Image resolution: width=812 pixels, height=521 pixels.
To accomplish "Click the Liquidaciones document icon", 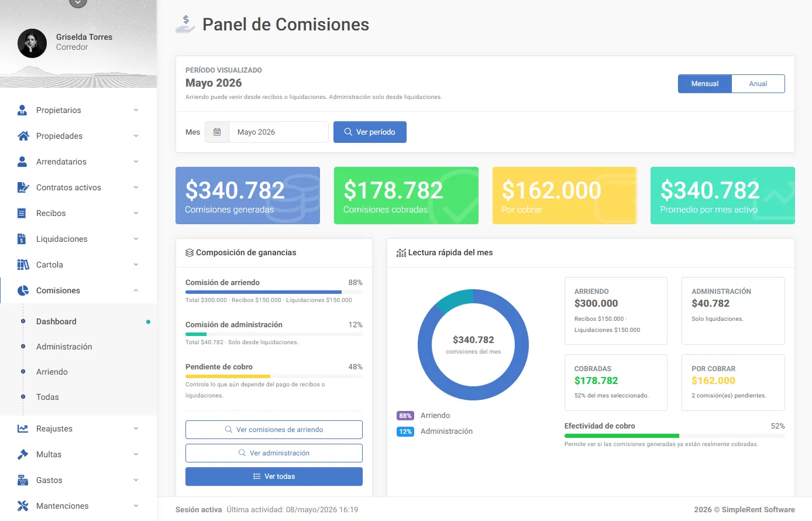I will click(22, 239).
